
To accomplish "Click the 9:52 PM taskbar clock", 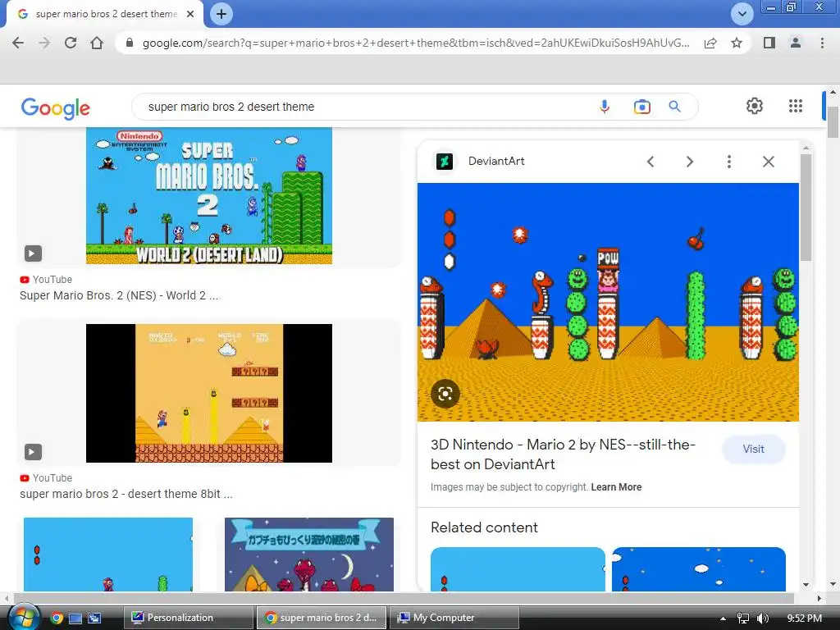I will pos(804,619).
